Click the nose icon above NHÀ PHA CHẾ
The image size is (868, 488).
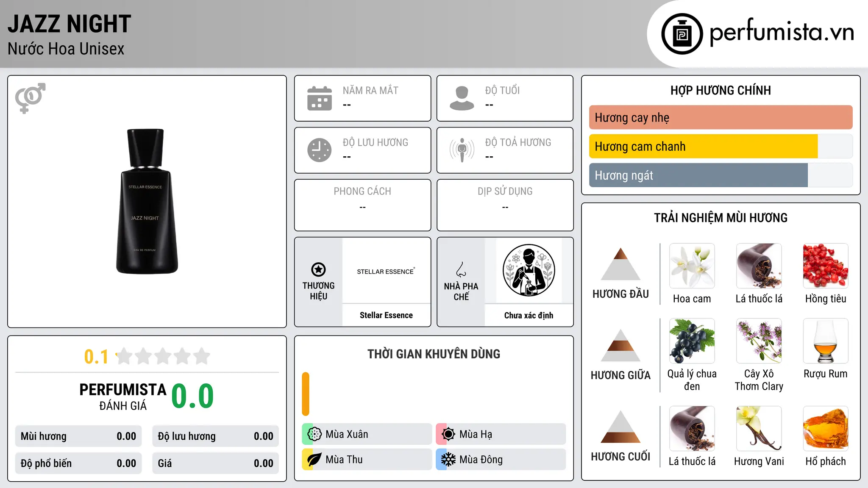tap(461, 269)
